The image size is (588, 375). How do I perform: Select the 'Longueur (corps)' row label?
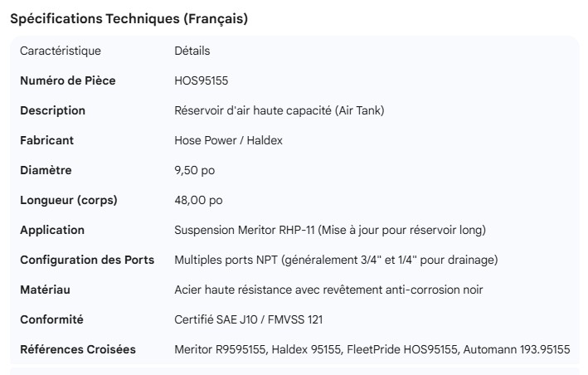pyautogui.click(x=68, y=200)
